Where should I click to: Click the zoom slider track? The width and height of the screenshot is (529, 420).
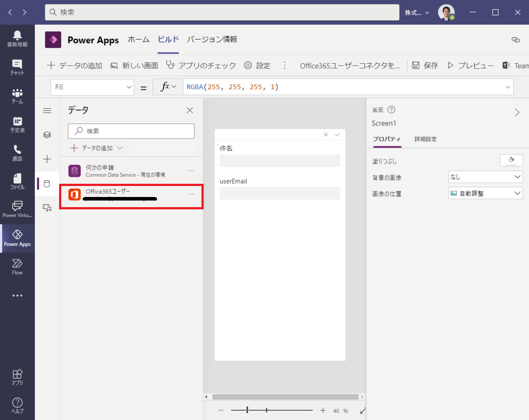272,410
